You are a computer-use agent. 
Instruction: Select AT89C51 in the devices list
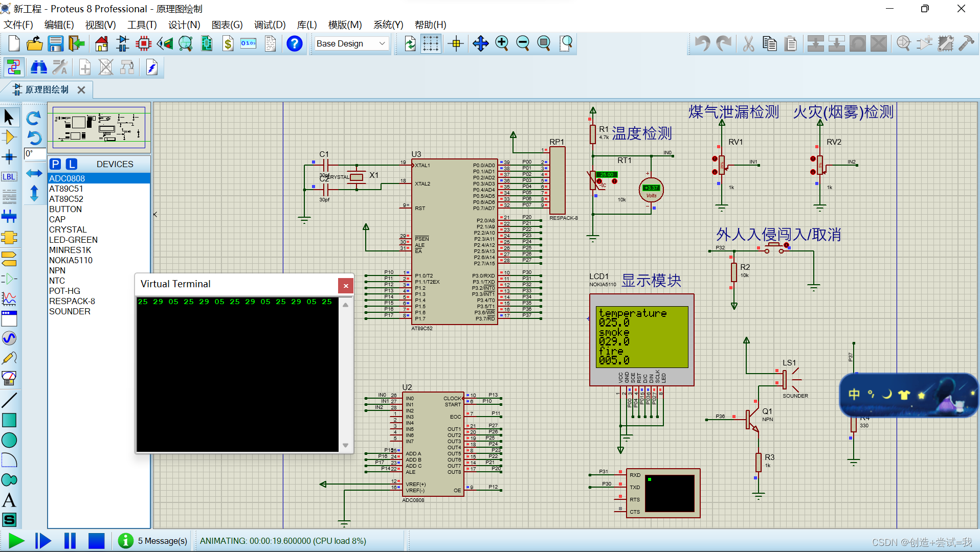(x=99, y=189)
